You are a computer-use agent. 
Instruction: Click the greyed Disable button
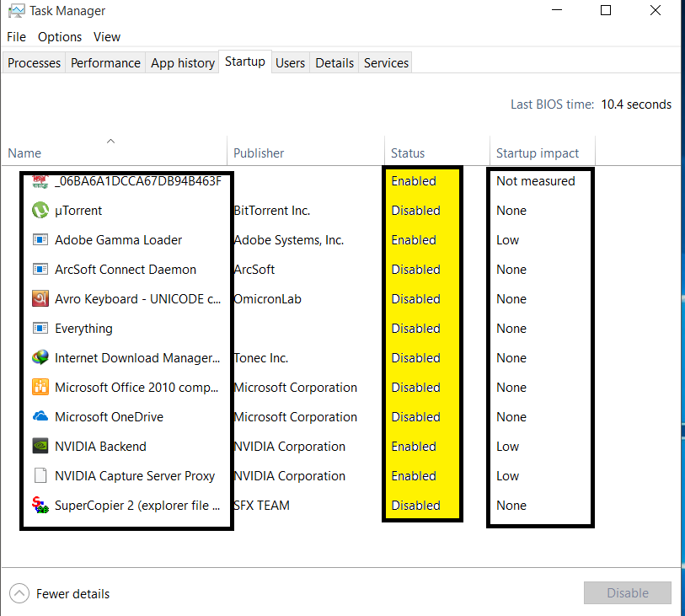628,593
